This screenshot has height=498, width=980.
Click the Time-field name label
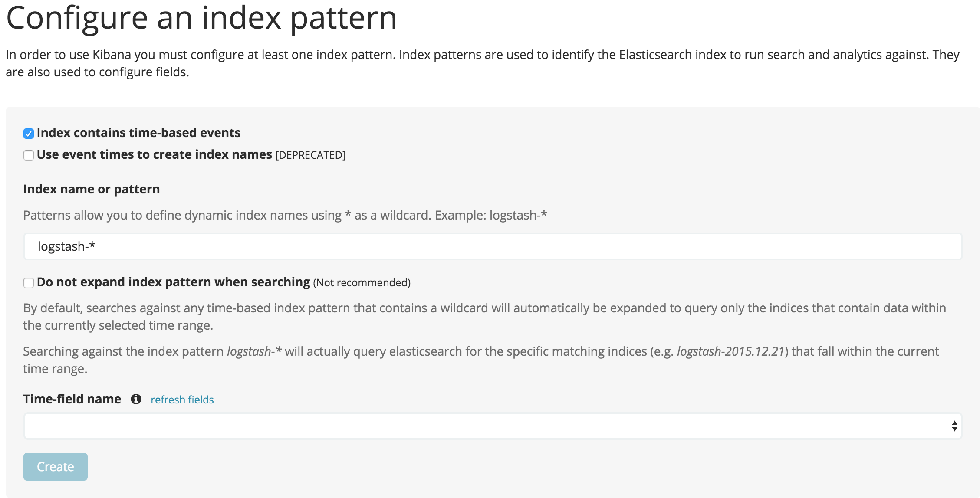tap(72, 399)
